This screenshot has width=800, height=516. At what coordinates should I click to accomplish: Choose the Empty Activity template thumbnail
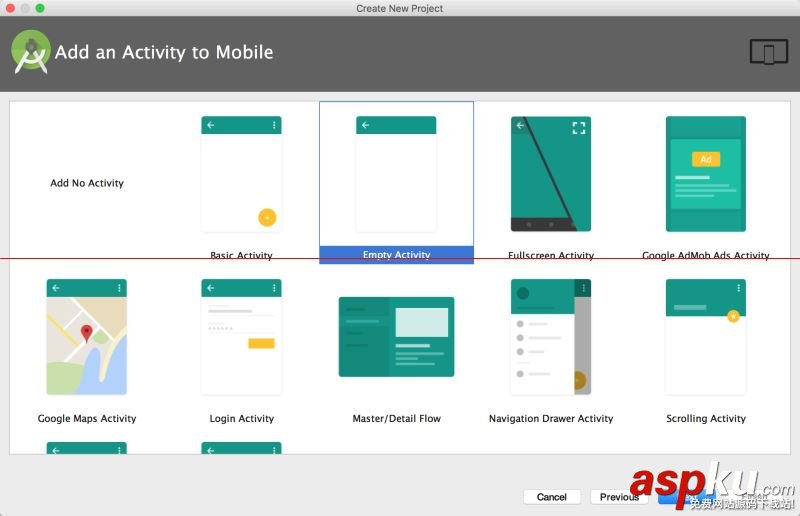(x=396, y=174)
